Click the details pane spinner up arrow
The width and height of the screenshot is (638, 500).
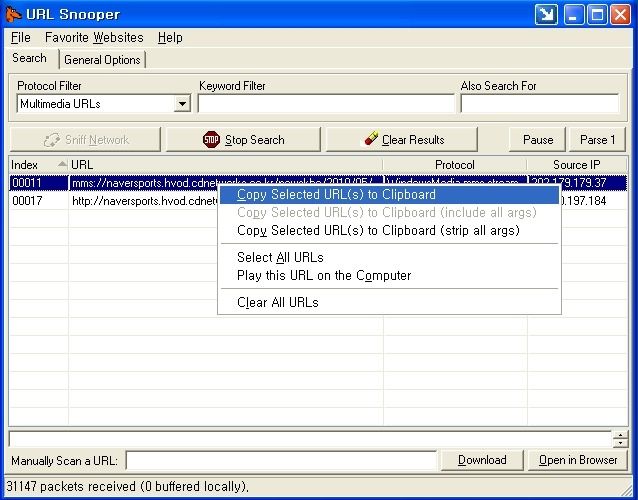click(x=621, y=435)
